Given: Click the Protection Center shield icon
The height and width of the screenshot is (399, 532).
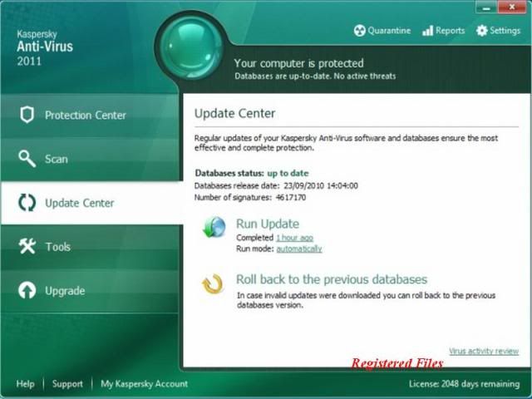Looking at the screenshot, I should [x=27, y=115].
